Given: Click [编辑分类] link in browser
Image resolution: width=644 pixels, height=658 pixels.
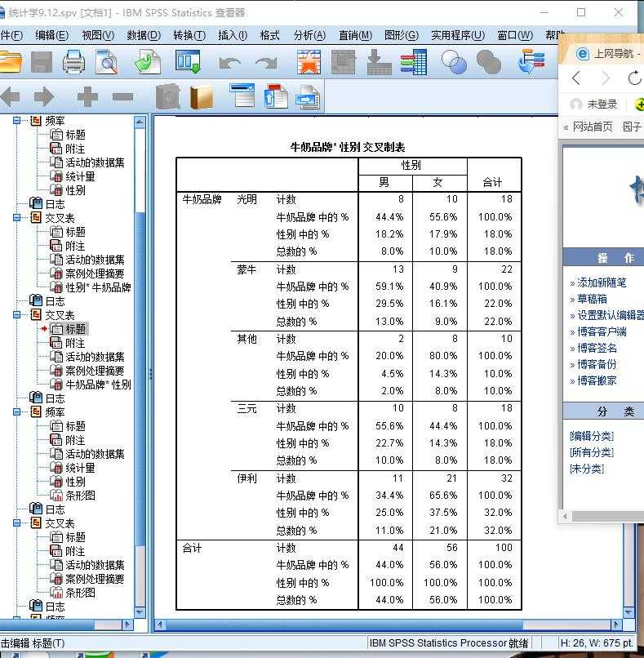Looking at the screenshot, I should [592, 436].
